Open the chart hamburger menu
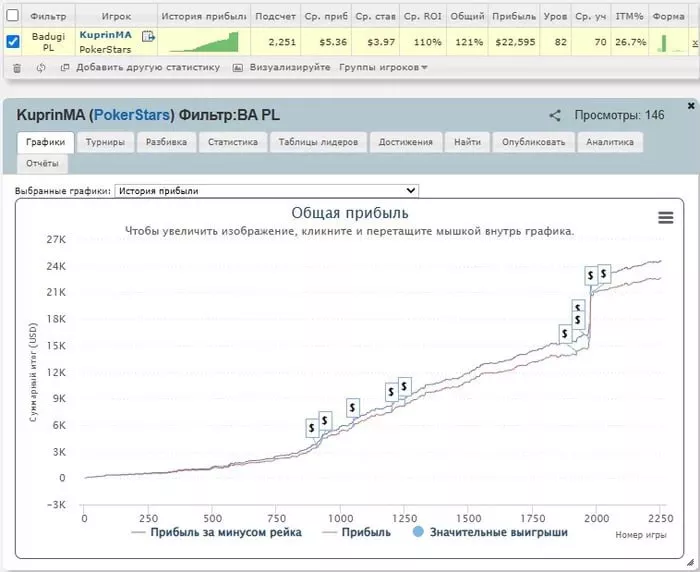 666,217
